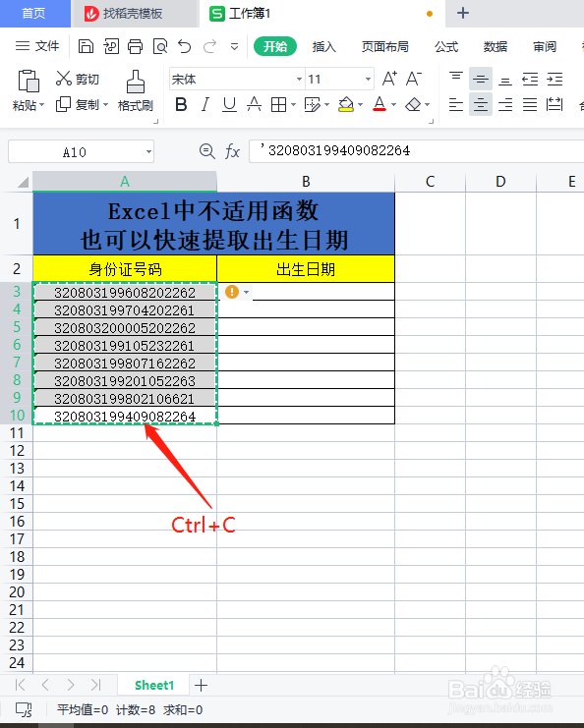This screenshot has height=728, width=584.
Task: Add a new sheet with plus button
Action: tap(201, 686)
